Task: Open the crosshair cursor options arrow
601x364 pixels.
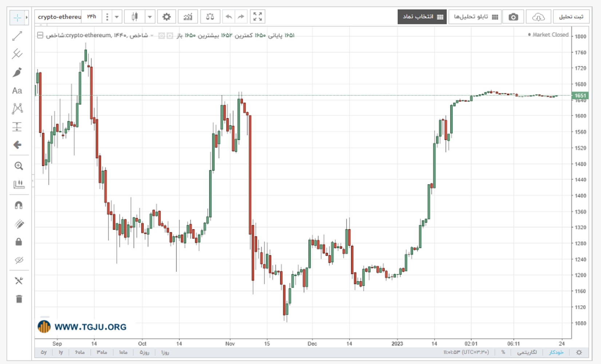Action: click(27, 17)
